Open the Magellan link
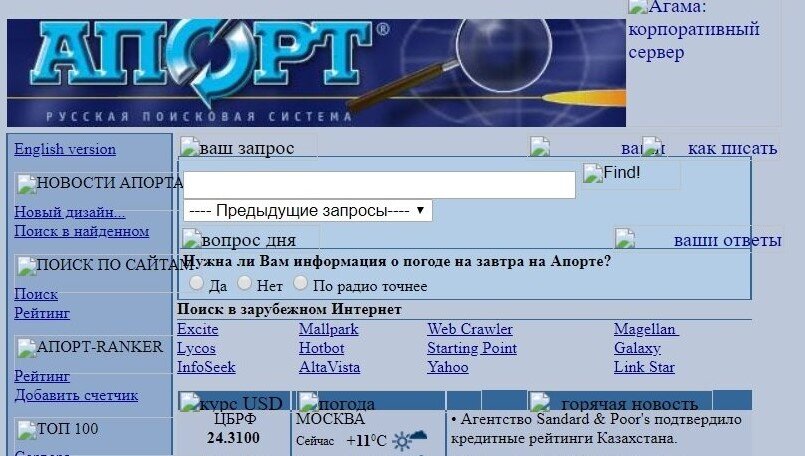This screenshot has width=805, height=456. point(646,329)
